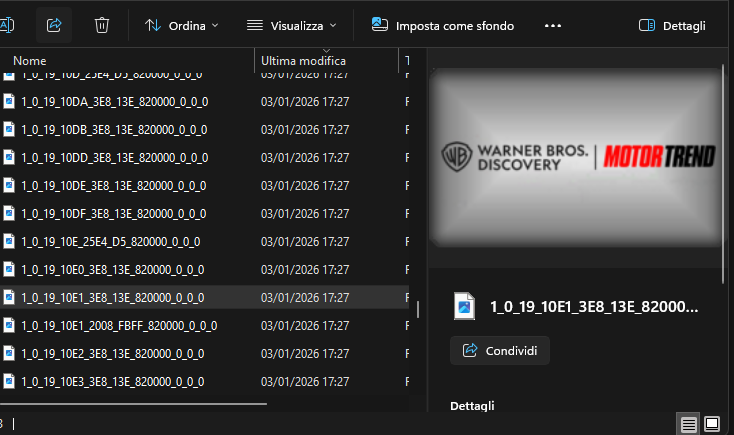The width and height of the screenshot is (734, 435).
Task: Click date cell of 1_0_19_10E1_2008 row
Action: [305, 325]
